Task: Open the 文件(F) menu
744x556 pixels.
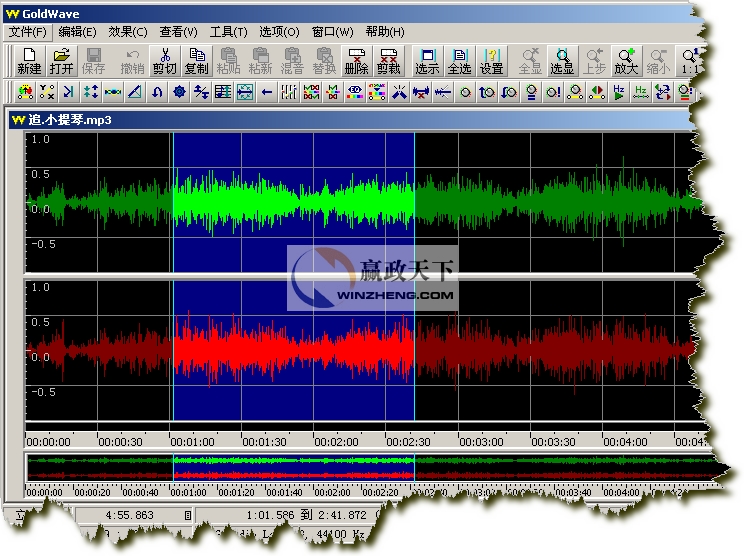Action: [28, 32]
